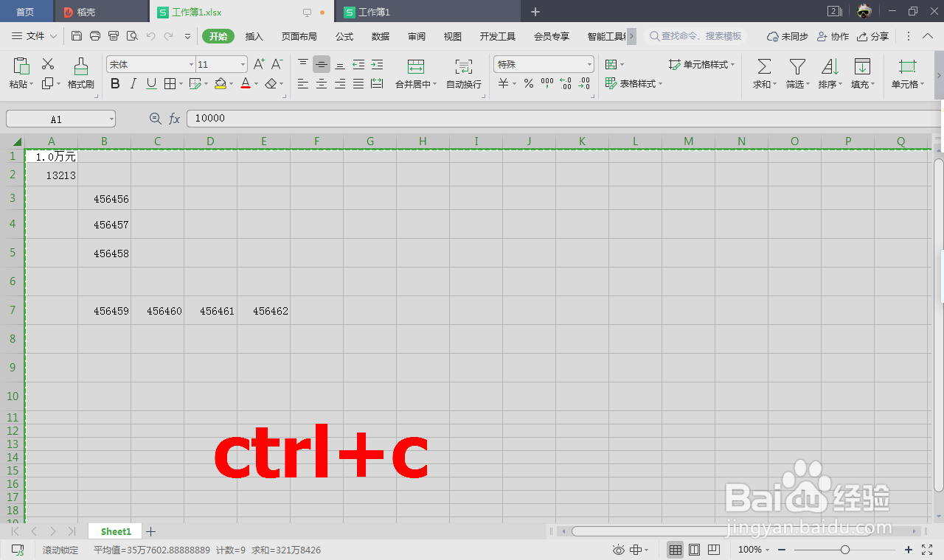Switch to the 页面布局 ribbon tab
The height and width of the screenshot is (560, 944).
coord(299,36)
